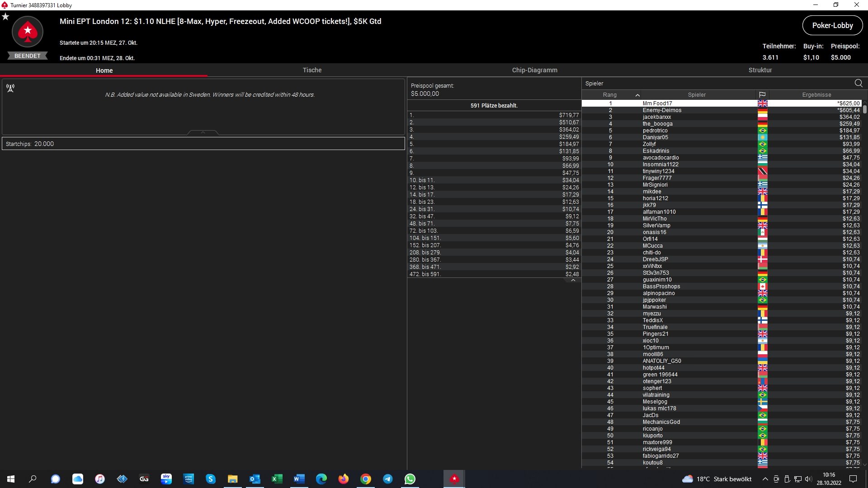Viewport: 868px width, 488px height.
Task: Click the player list scrollbar thumb
Action: 864,109
